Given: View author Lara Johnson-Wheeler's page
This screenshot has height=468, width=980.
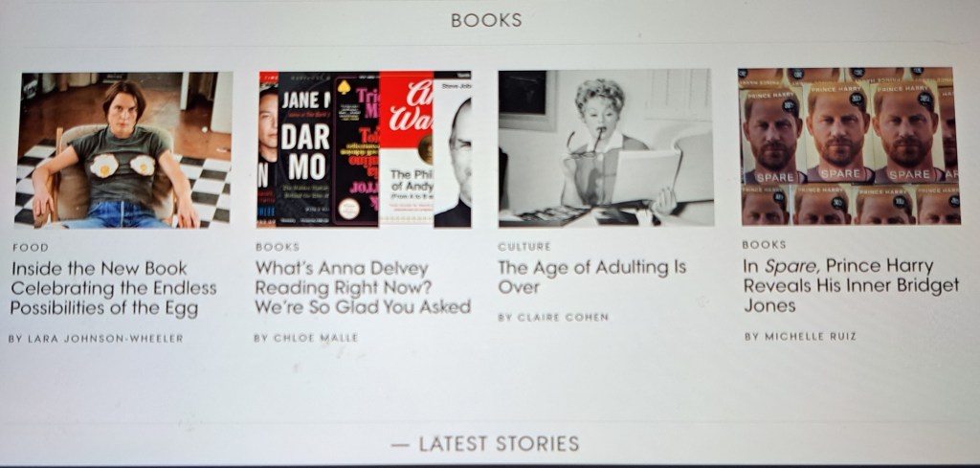Looking at the screenshot, I should [96, 339].
